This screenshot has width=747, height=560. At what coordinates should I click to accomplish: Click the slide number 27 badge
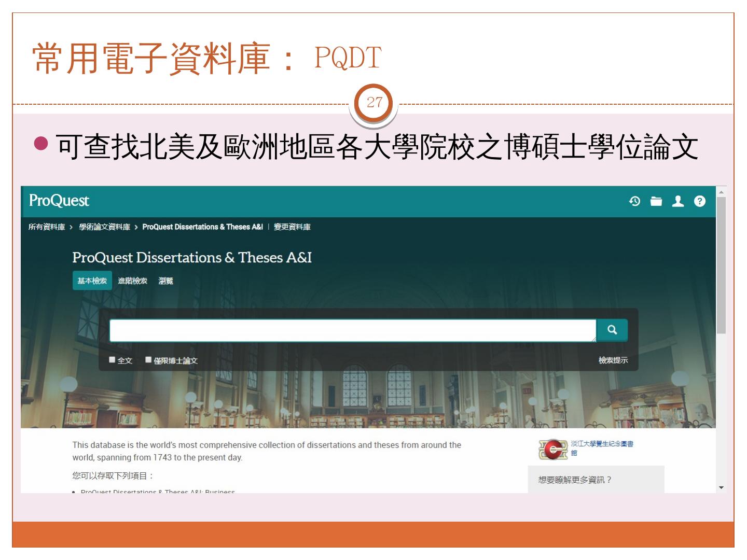coord(374,102)
